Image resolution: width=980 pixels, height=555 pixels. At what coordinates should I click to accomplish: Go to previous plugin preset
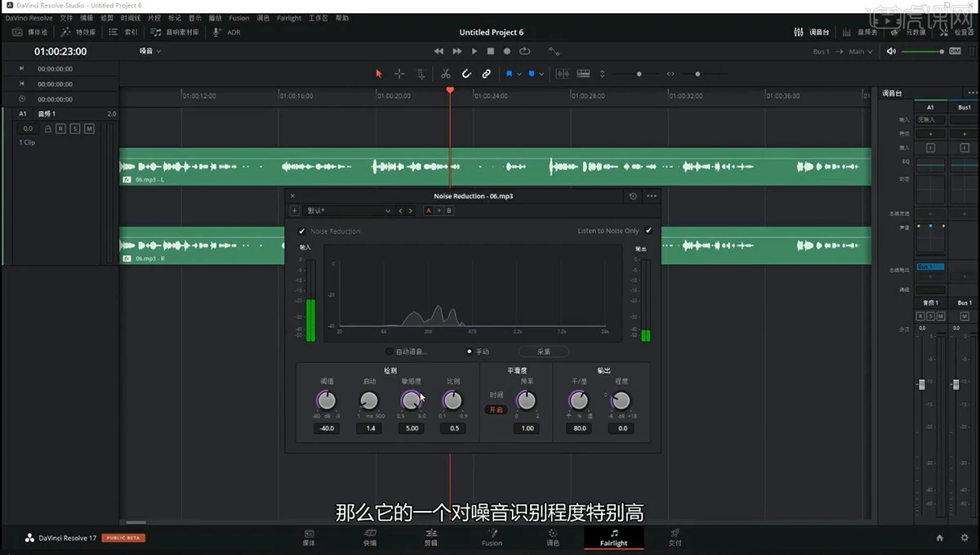(400, 211)
